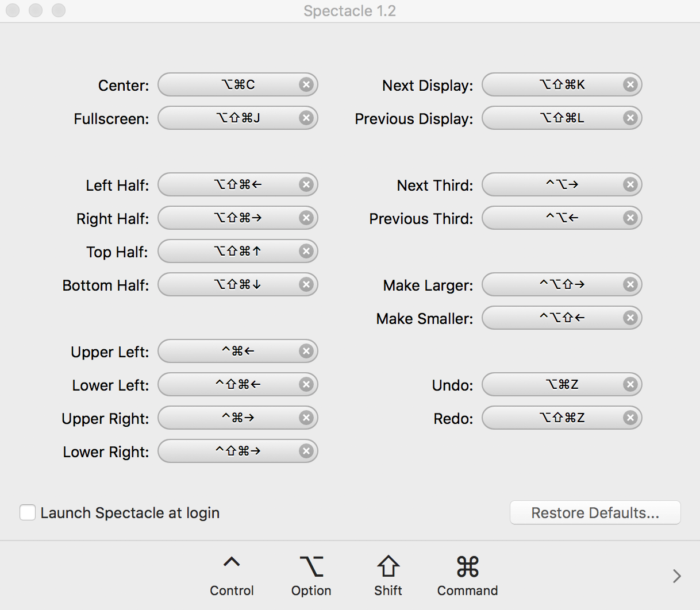This screenshot has width=700, height=610.
Task: Remove the Lower Right shortcut
Action: coord(306,451)
